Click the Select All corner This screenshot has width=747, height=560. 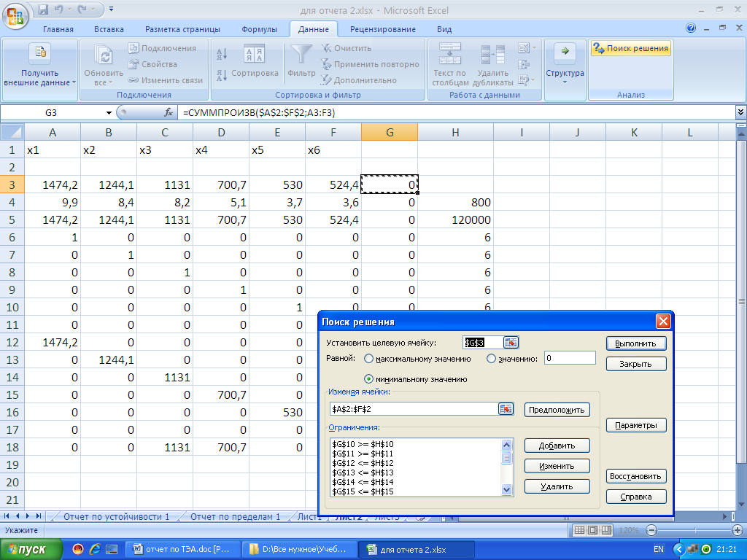(12, 132)
